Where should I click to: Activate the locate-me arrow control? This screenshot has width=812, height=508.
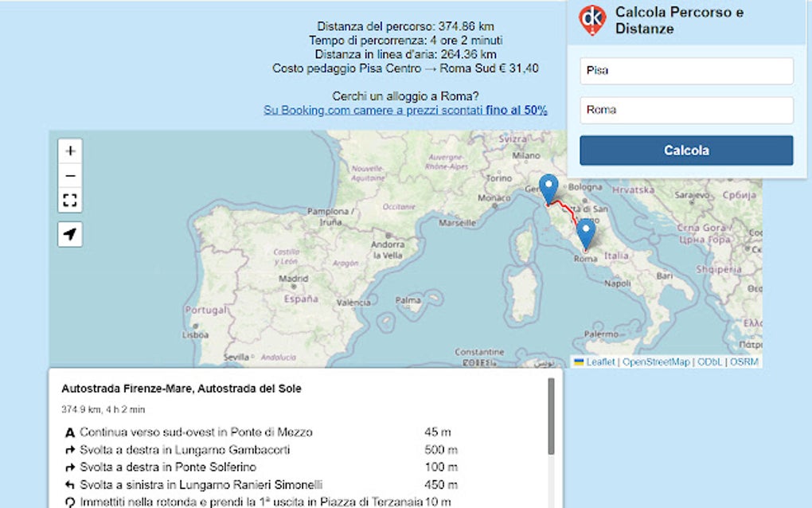(70, 233)
